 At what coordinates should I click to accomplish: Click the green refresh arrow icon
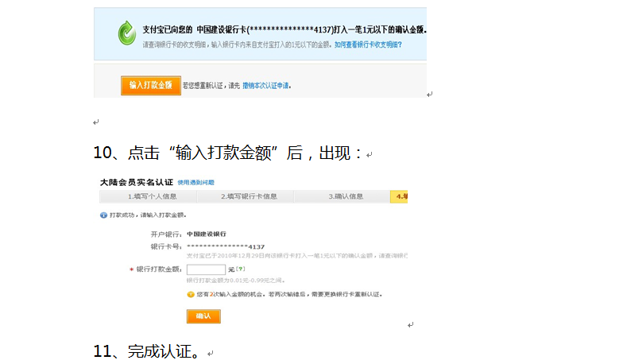[126, 34]
